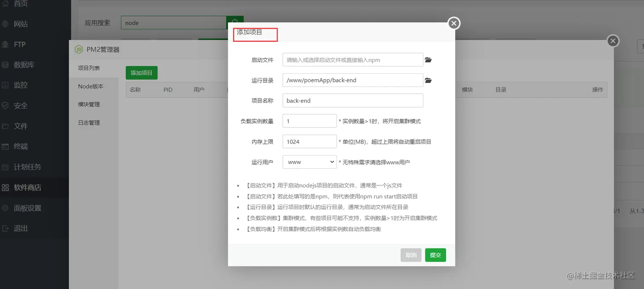Screen dimensions: 644x289
Task: Focus the 负载实例数量 field
Action: click(310, 121)
